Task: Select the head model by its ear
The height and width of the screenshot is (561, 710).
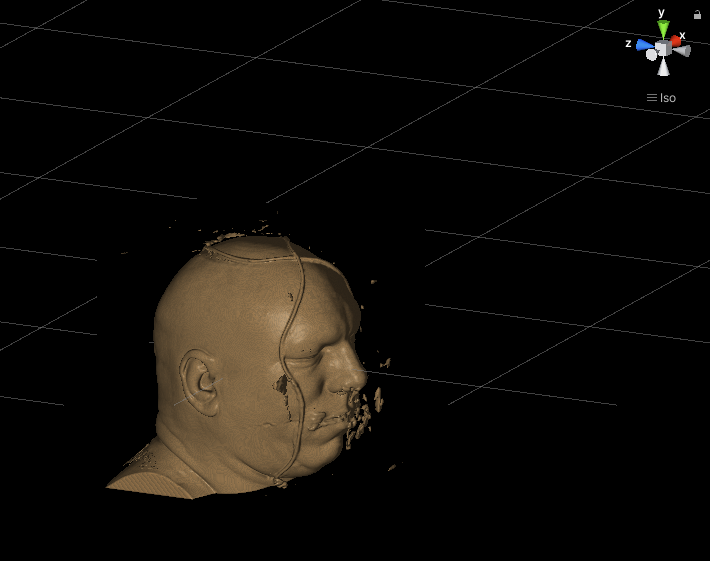Action: click(200, 382)
